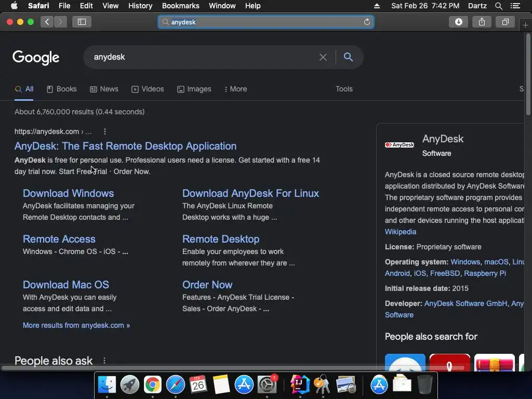Open the Download Windows link

[x=68, y=193]
